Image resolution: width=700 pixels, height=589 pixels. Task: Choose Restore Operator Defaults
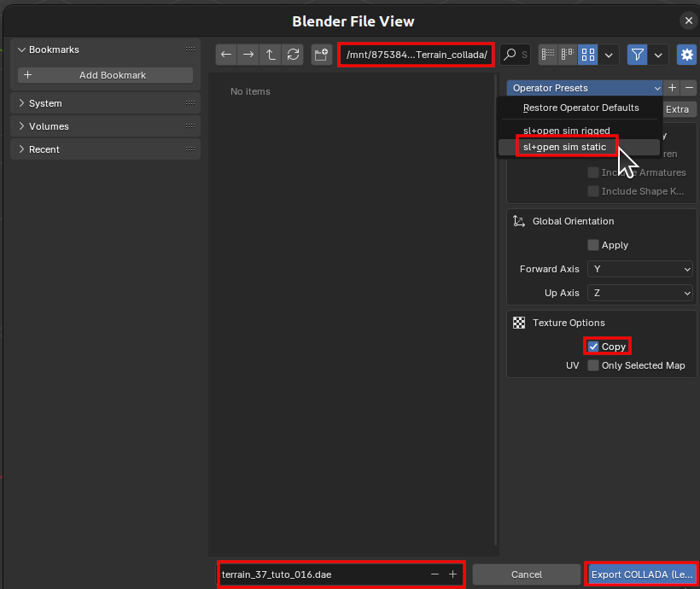pyautogui.click(x=580, y=108)
